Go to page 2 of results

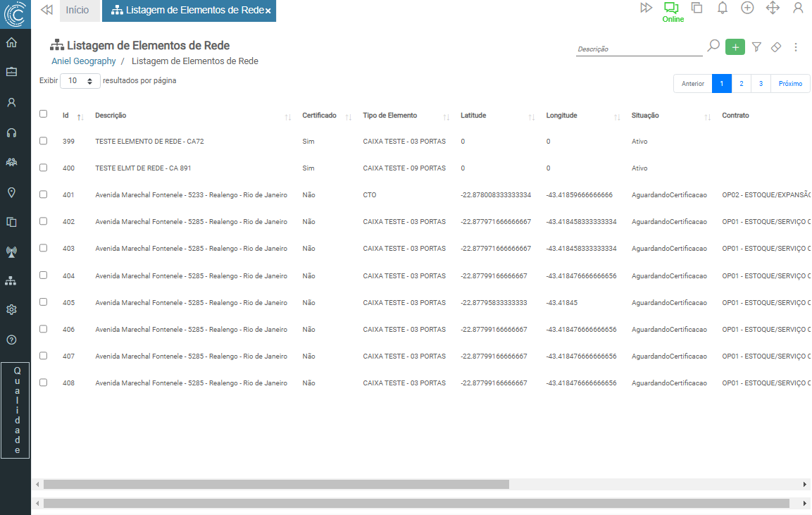click(741, 83)
